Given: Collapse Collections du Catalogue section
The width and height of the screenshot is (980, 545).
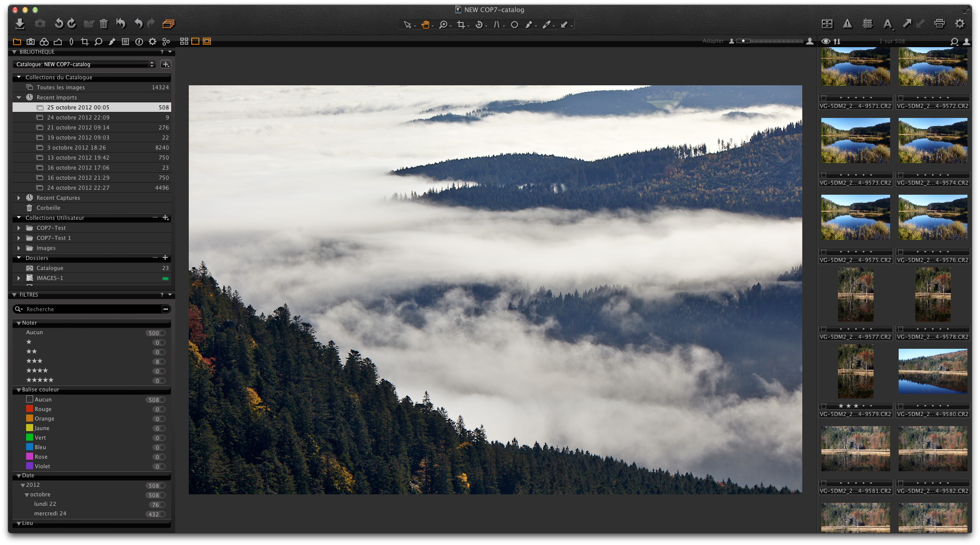Looking at the screenshot, I should 19,77.
